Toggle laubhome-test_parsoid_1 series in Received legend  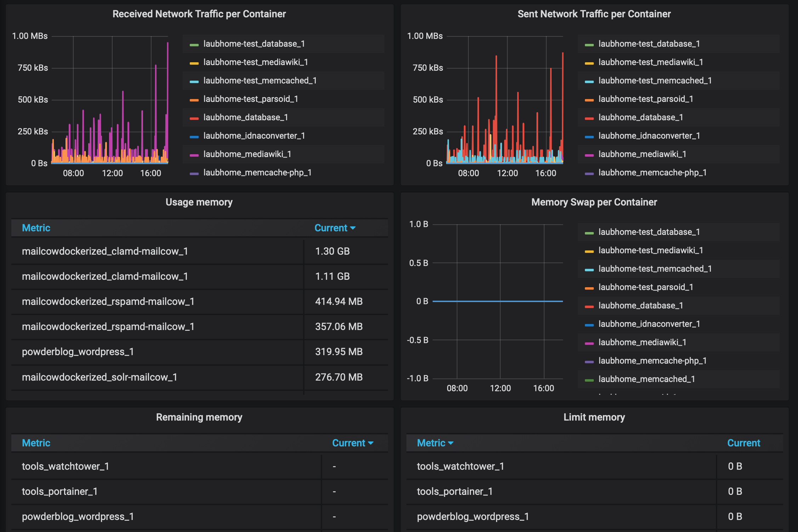(251, 99)
